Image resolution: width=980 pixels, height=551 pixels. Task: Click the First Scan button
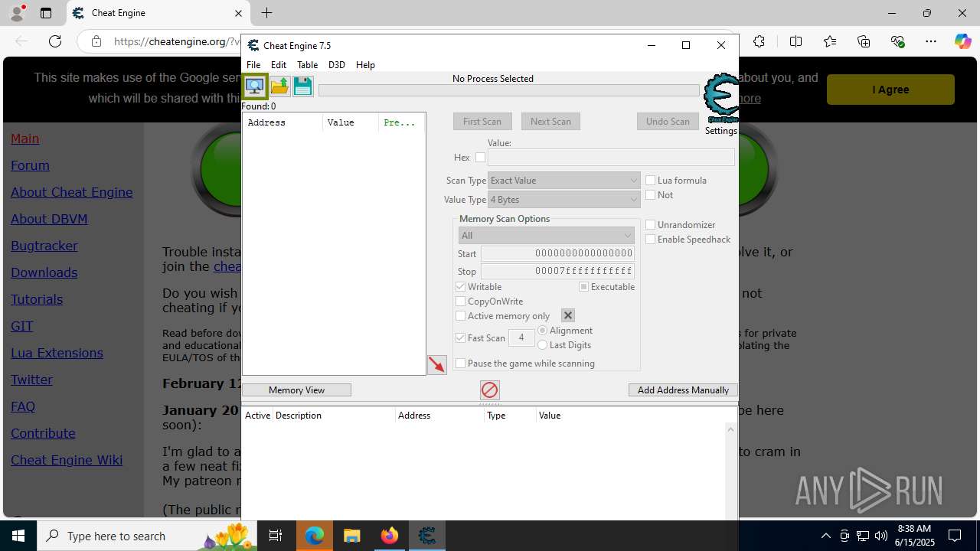click(482, 122)
